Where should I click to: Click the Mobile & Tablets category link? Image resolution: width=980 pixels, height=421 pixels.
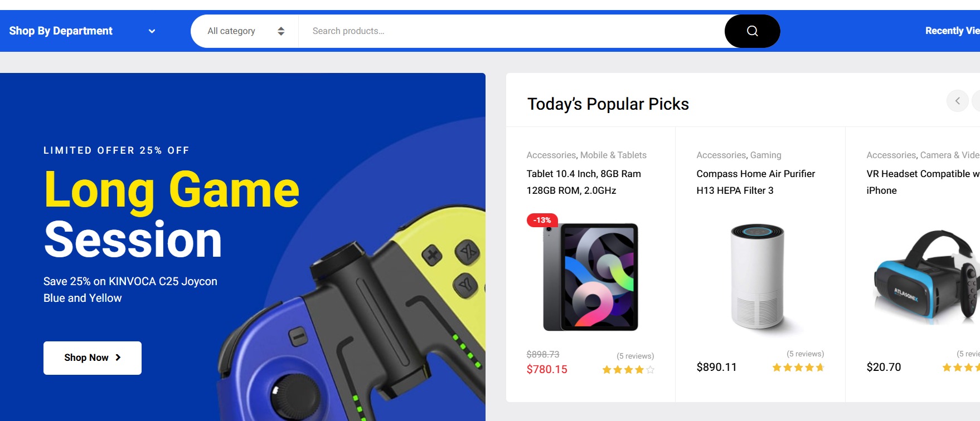[x=614, y=155]
